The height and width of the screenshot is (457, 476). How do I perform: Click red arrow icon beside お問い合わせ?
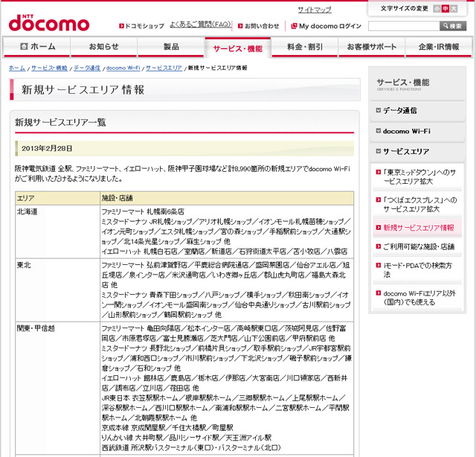[240, 26]
